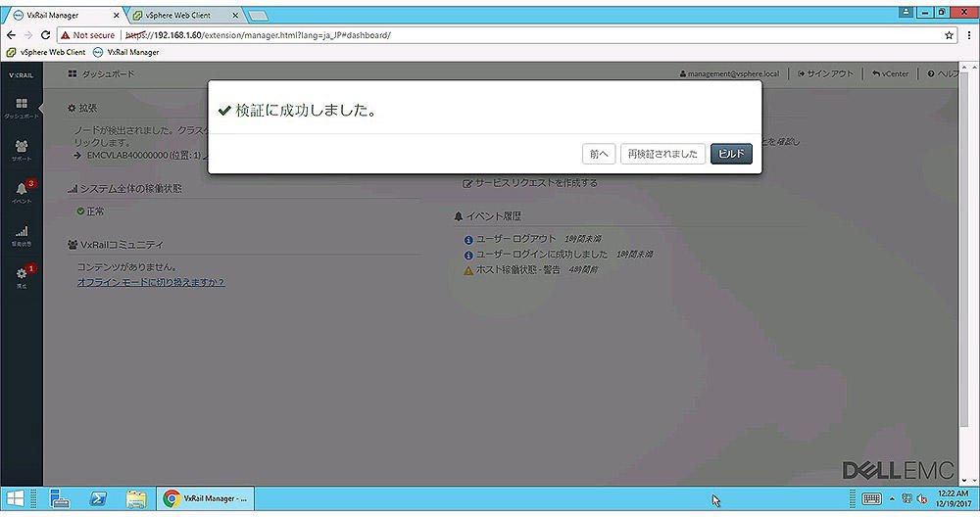Click サービスリクエストを作成する link
This screenshot has width=980, height=517.
tap(530, 183)
